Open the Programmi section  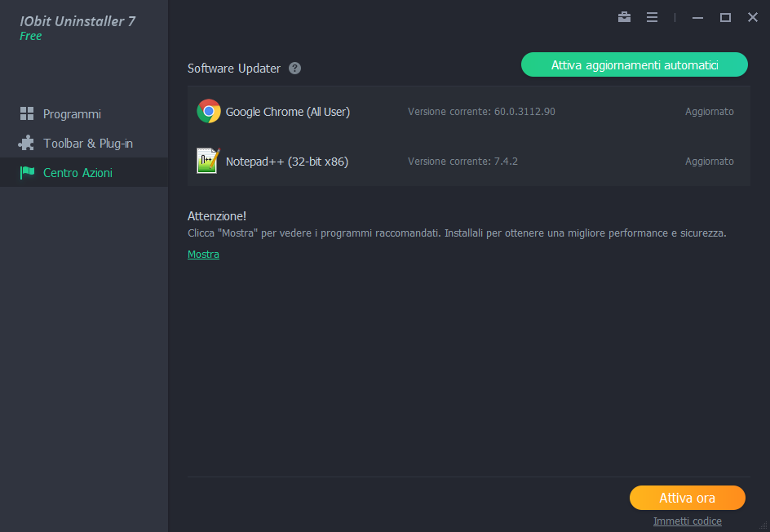(72, 114)
